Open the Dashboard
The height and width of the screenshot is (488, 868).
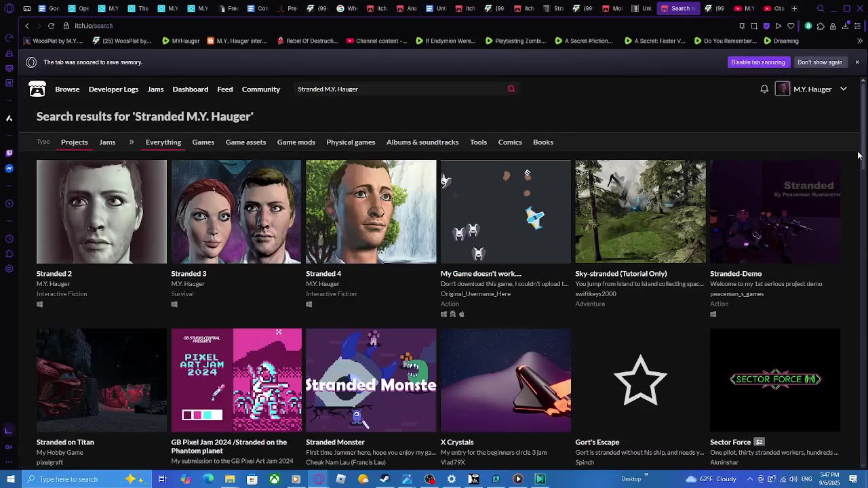coord(190,89)
